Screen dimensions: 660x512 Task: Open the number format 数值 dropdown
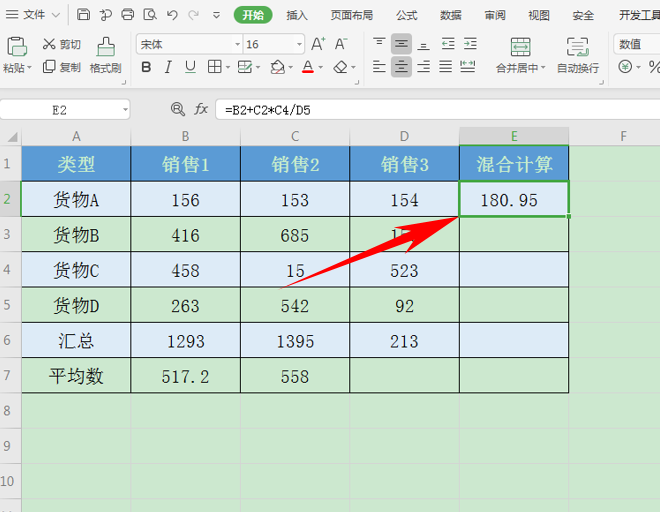(x=636, y=44)
